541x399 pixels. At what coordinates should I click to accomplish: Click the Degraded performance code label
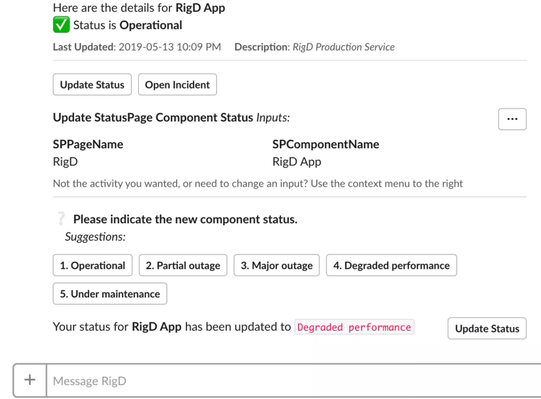(354, 327)
